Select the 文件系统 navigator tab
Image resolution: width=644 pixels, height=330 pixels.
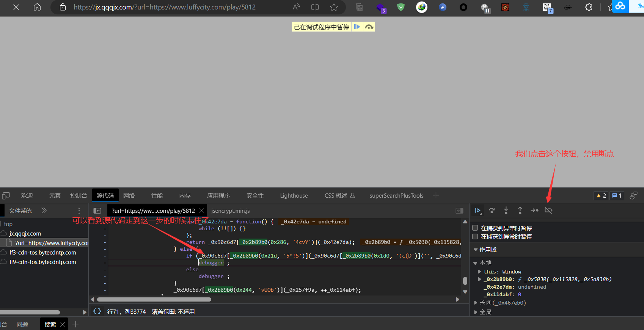pyautogui.click(x=20, y=211)
